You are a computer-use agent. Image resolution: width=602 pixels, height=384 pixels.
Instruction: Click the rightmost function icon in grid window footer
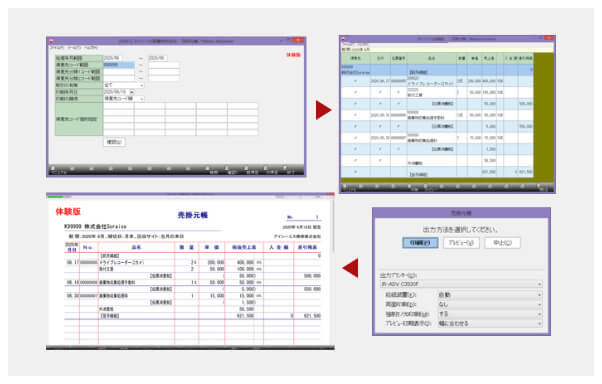(x=540, y=186)
